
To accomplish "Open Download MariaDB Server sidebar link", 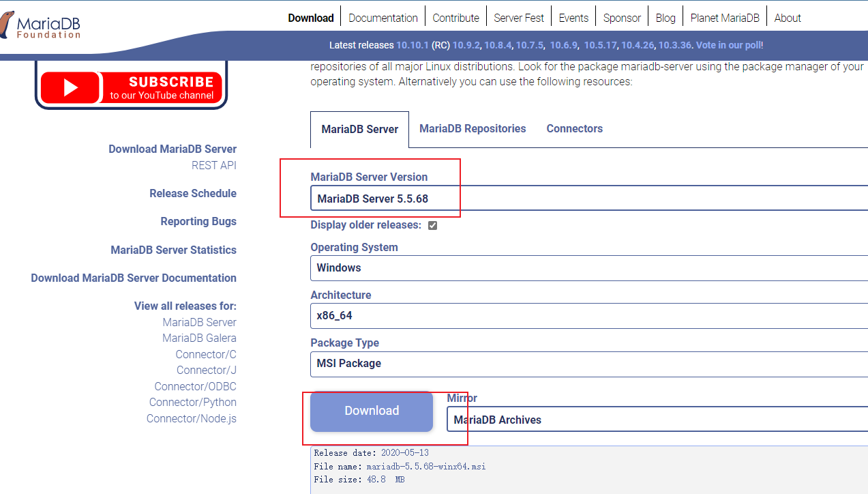I will coord(173,149).
